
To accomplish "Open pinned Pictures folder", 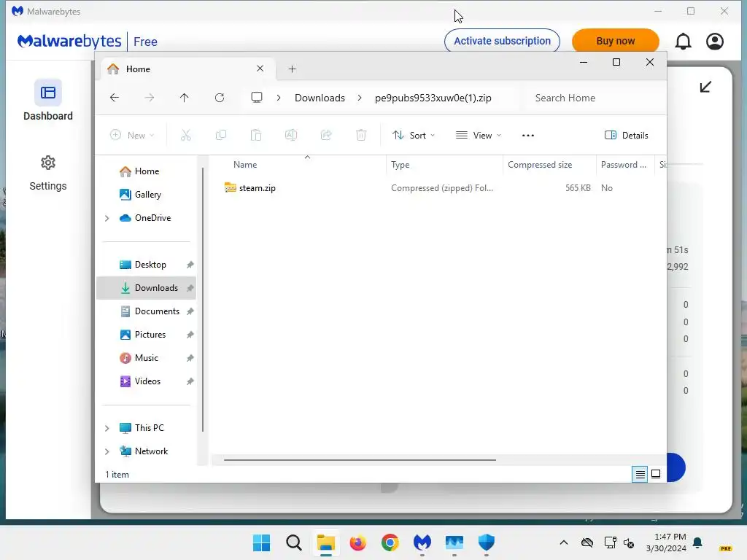I will 150,334.
